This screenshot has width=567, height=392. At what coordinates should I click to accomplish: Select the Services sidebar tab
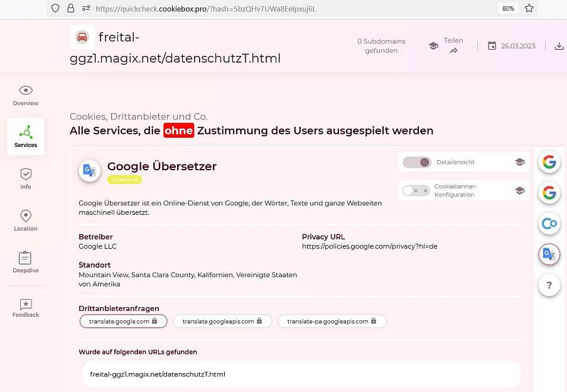click(26, 137)
